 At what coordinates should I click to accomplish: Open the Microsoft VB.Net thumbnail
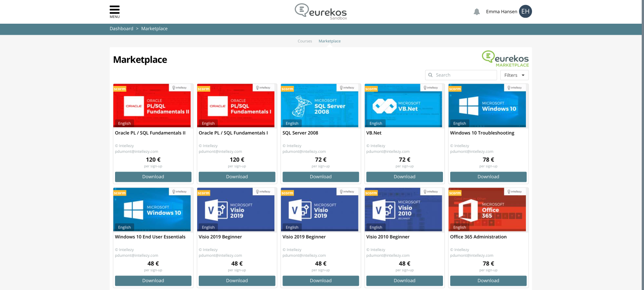pos(404,105)
